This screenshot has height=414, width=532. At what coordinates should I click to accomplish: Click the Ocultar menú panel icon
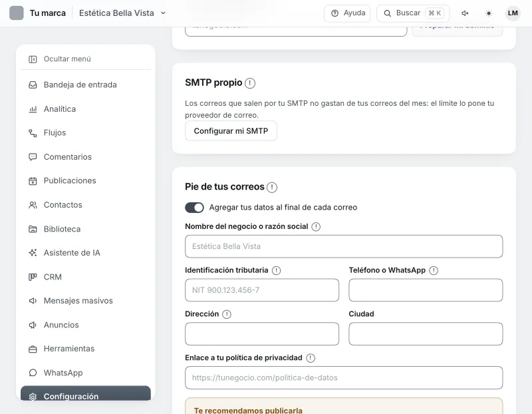[33, 59]
